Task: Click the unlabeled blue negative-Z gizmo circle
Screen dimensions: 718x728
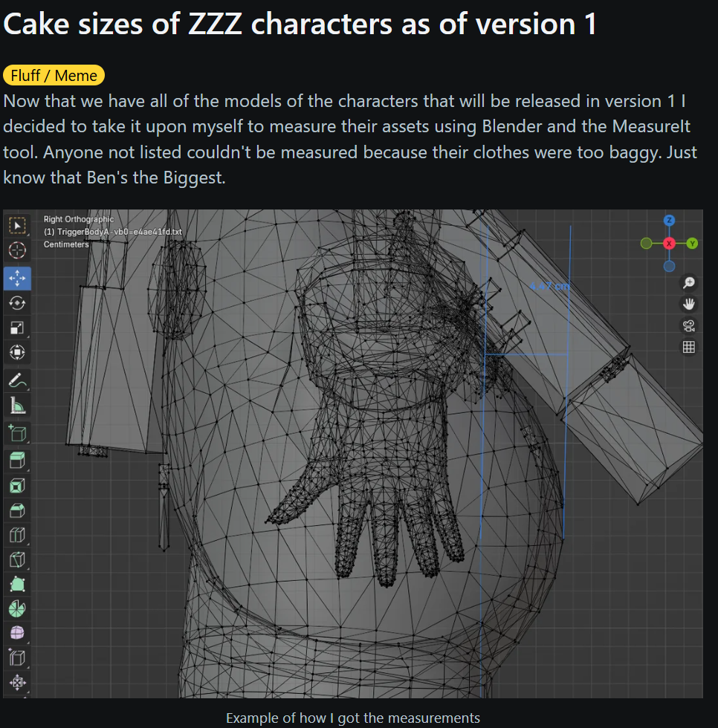Action: pos(669,266)
